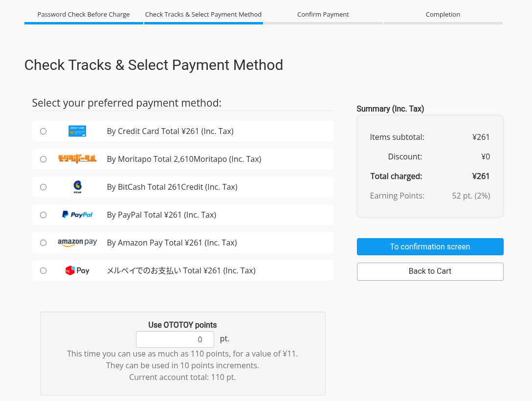Viewport: 532px width, 401px height.
Task: Click the BitCash logo icon
Action: click(x=77, y=187)
